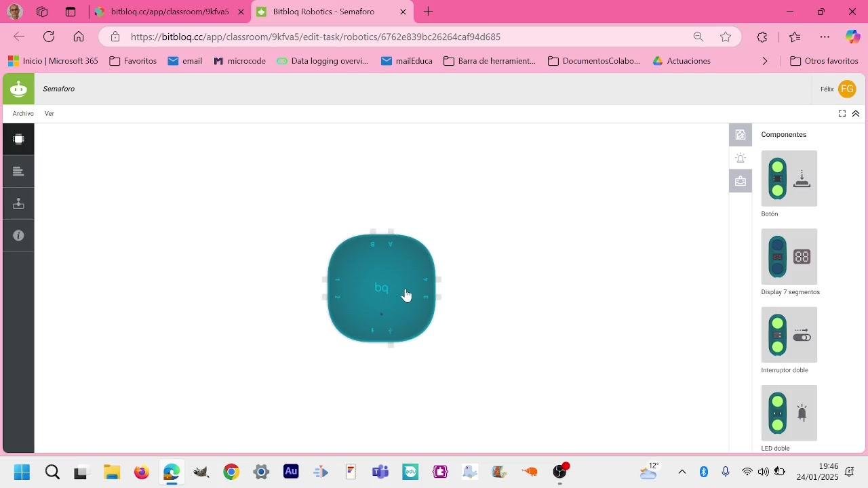Click the Semaforo project title

(x=59, y=89)
